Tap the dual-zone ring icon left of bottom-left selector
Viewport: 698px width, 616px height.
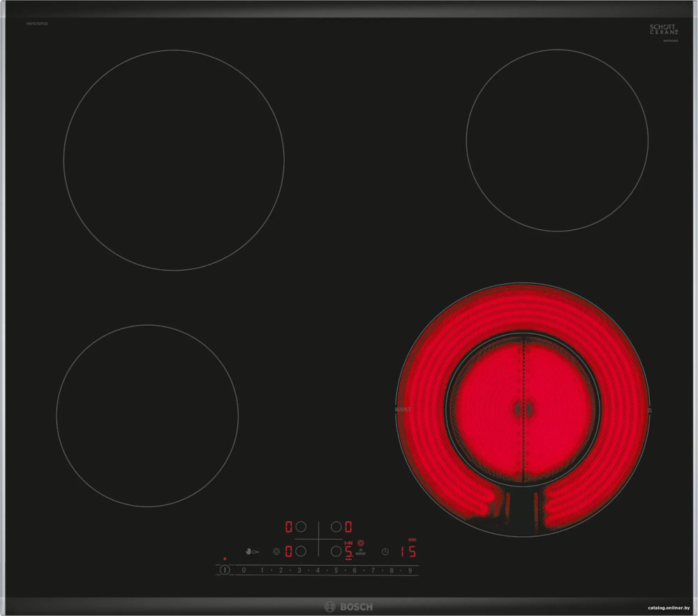point(277,551)
